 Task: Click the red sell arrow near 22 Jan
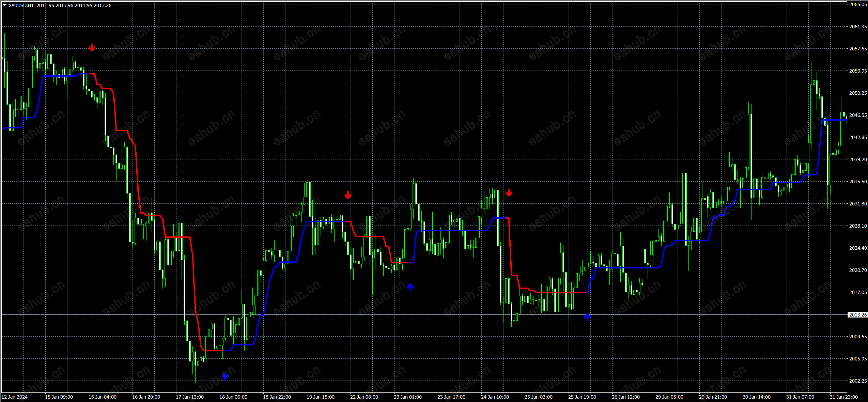348,195
